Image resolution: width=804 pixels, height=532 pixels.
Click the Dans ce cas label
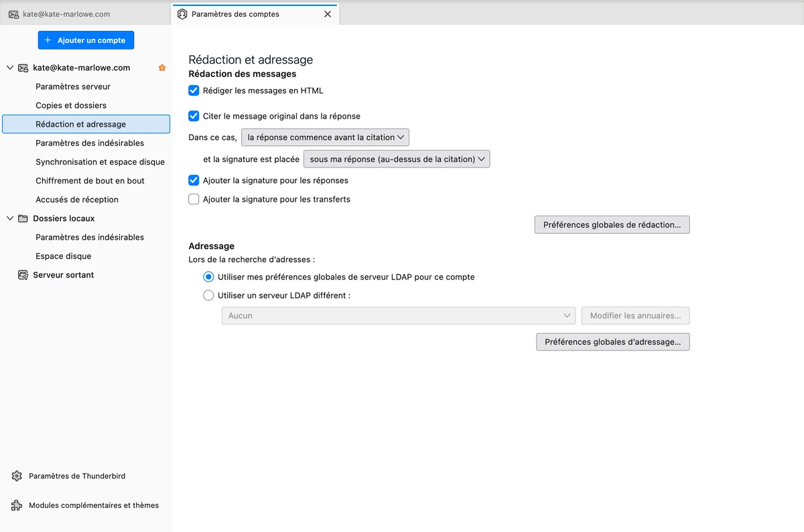click(x=212, y=137)
